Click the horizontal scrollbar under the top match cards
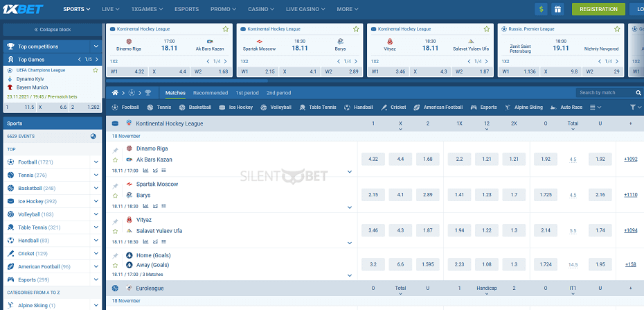This screenshot has width=644, height=310. 187,80
